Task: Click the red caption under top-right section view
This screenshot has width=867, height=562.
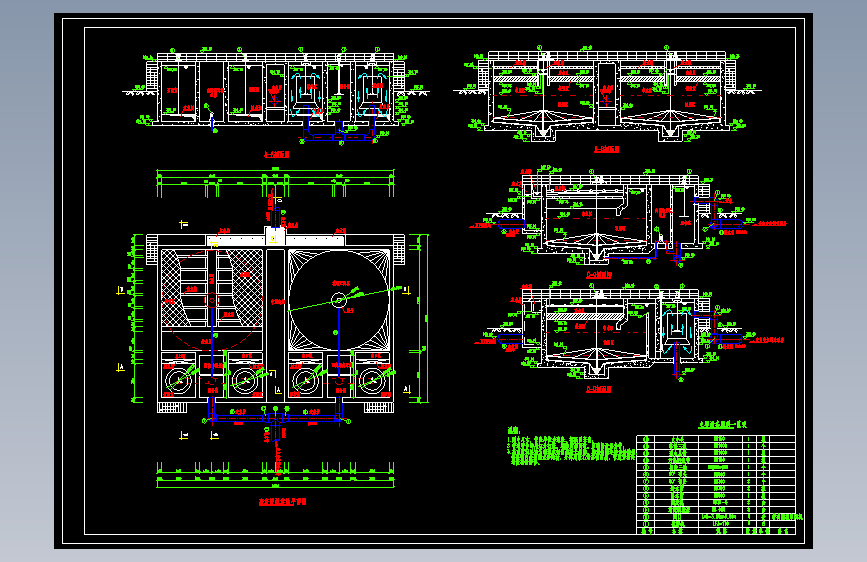Action: [607, 149]
